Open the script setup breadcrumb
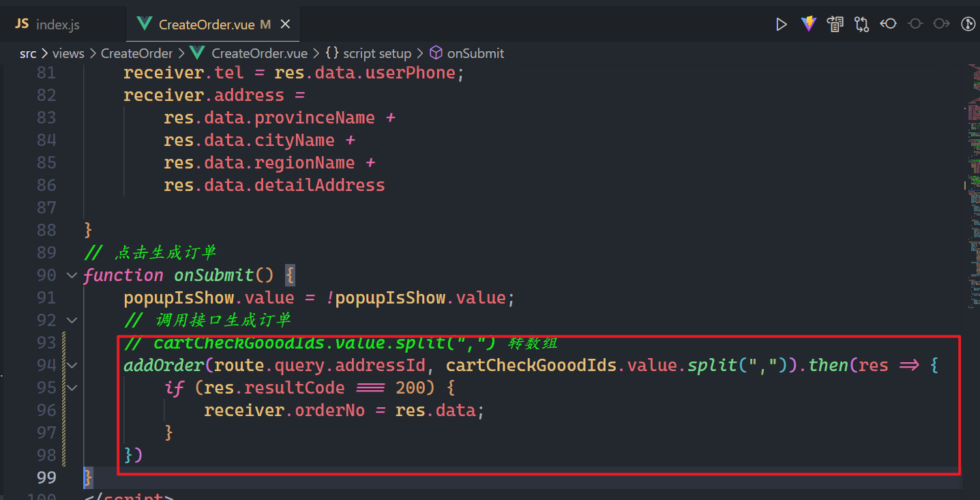This screenshot has width=980, height=500. pos(377,53)
